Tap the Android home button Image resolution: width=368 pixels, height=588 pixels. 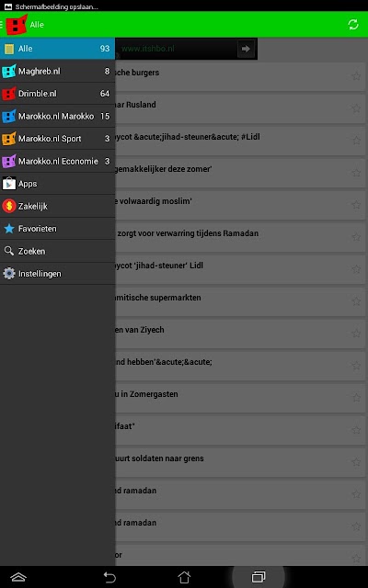pos(184,577)
